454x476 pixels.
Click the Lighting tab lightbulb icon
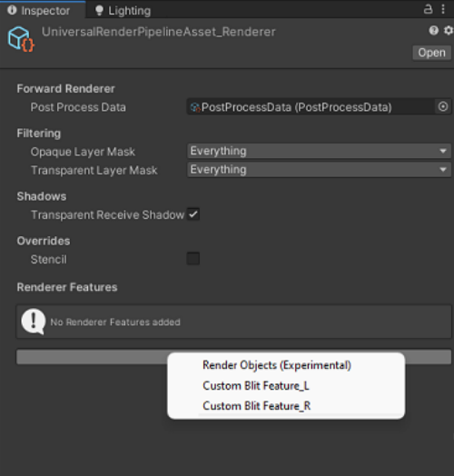99,11
